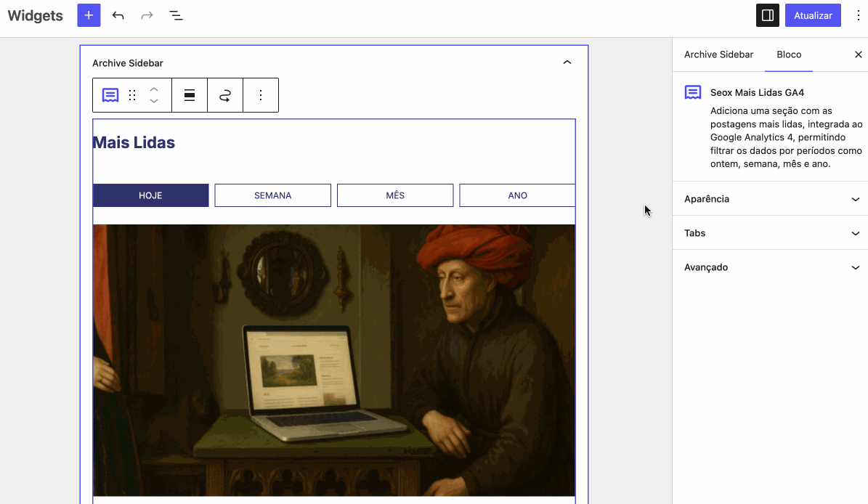This screenshot has height=504, width=868.
Task: Click the Archive Sidebar area title
Action: point(128,63)
